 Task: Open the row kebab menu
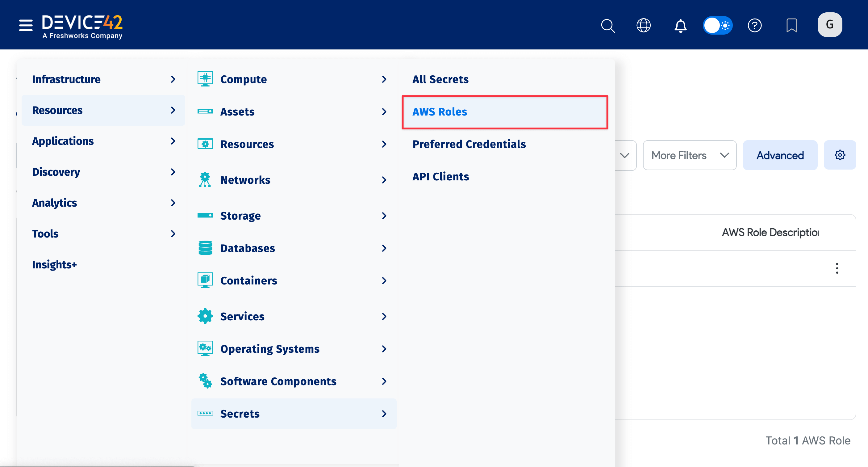[x=837, y=268]
